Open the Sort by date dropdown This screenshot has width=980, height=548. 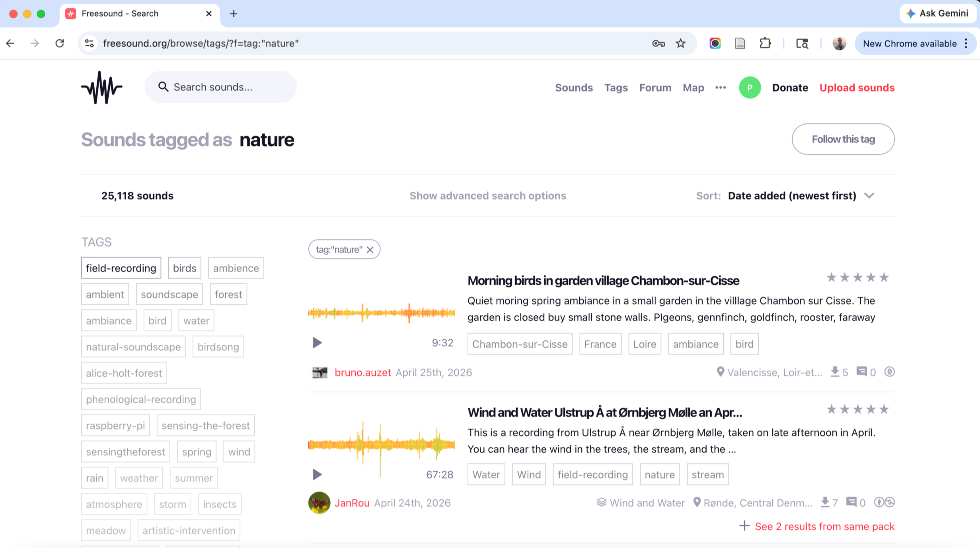[x=801, y=196]
